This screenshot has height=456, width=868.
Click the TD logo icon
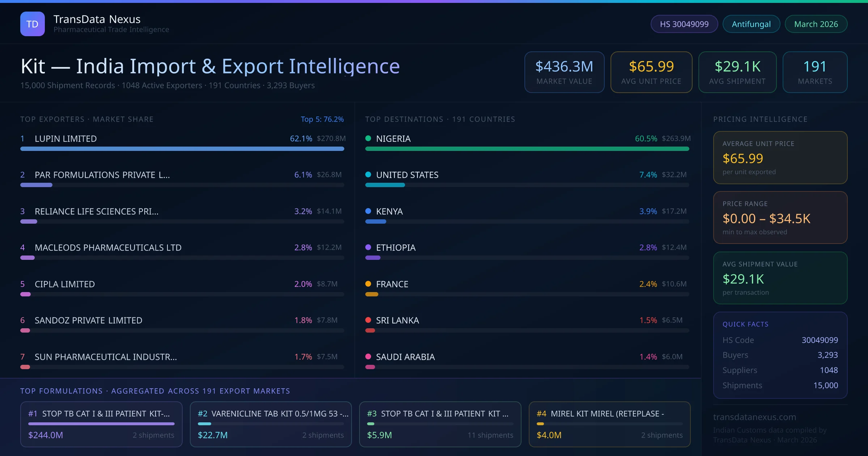(33, 24)
